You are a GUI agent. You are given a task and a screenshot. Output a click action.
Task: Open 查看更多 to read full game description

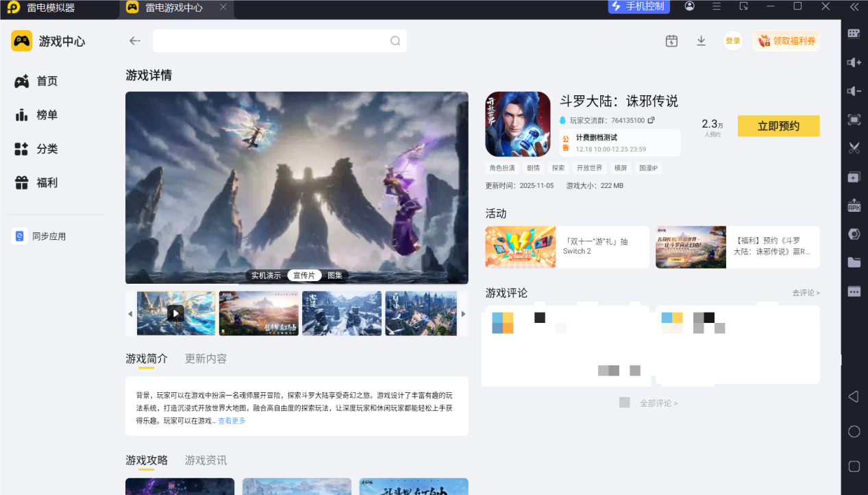tap(231, 420)
